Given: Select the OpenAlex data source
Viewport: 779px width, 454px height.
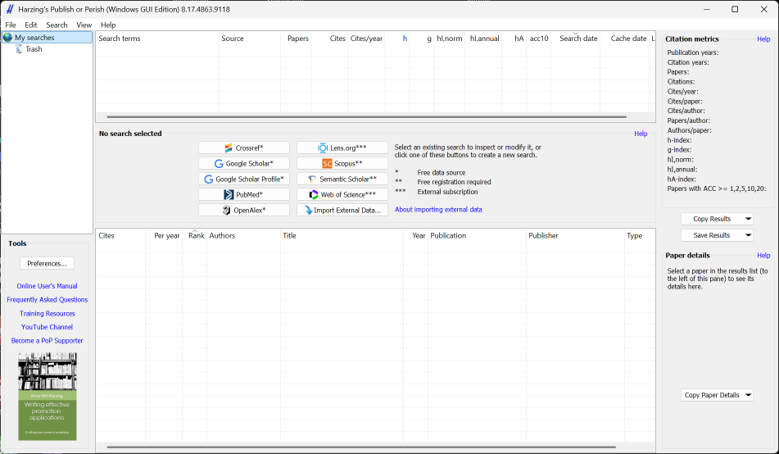Looking at the screenshot, I should coord(244,211).
